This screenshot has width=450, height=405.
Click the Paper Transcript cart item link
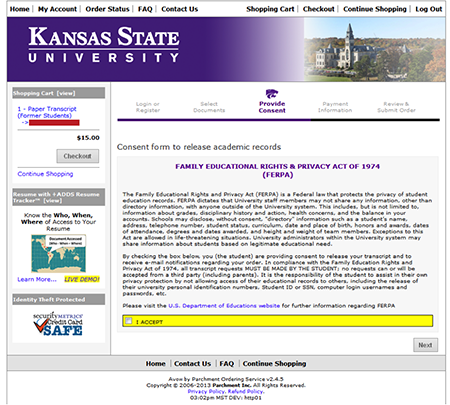click(x=47, y=112)
